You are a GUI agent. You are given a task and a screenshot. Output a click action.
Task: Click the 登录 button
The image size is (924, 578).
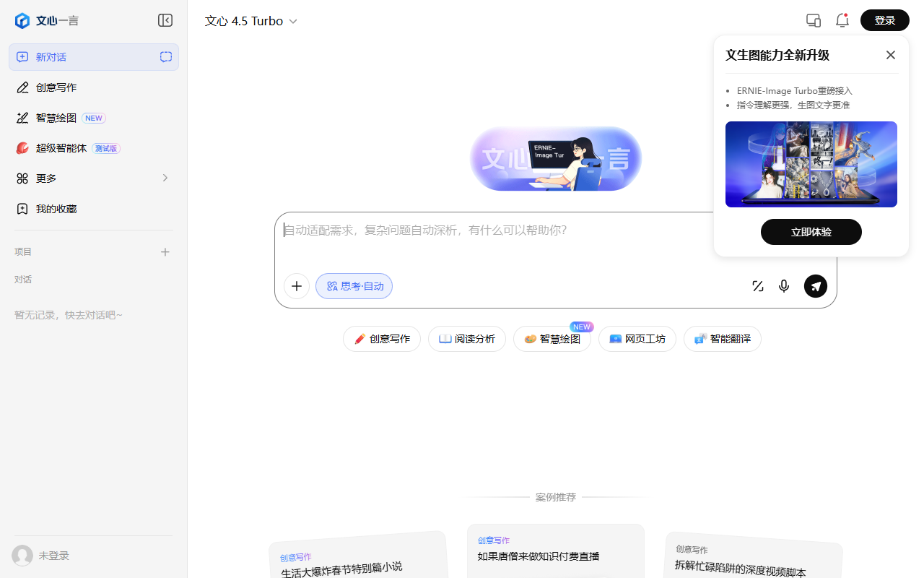884,20
